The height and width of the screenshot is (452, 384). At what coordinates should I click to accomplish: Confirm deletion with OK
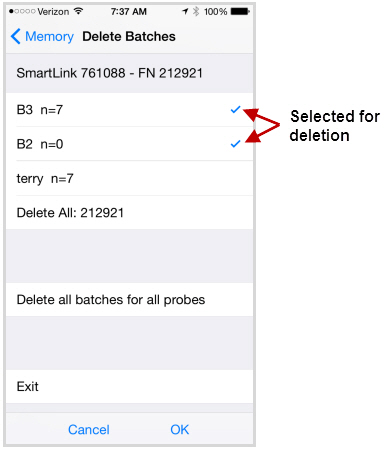[x=180, y=429]
